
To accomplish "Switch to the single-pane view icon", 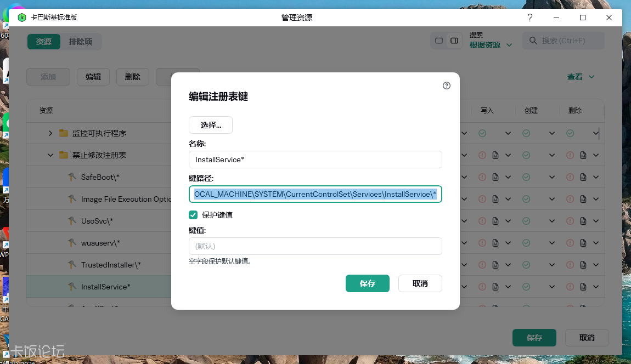I will [x=439, y=41].
